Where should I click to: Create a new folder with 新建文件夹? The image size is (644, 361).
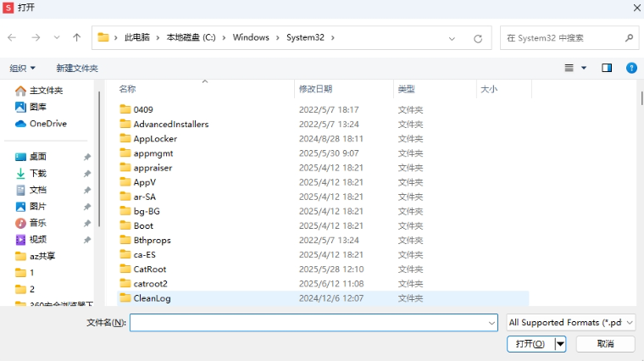pyautogui.click(x=77, y=68)
